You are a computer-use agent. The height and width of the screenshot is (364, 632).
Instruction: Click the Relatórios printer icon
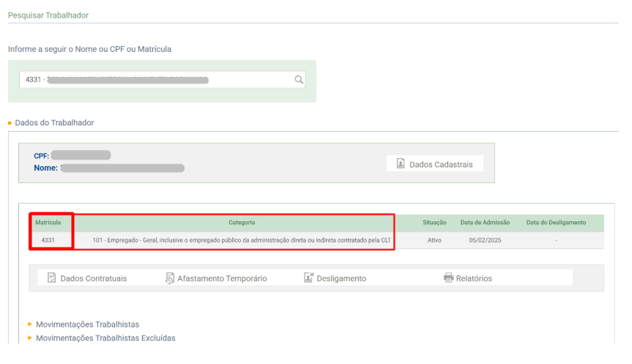[x=448, y=278]
